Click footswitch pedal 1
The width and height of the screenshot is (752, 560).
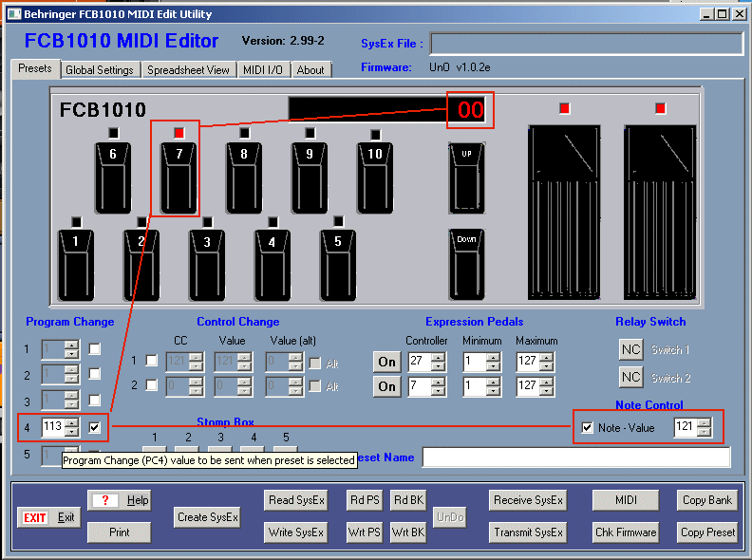pos(76,265)
